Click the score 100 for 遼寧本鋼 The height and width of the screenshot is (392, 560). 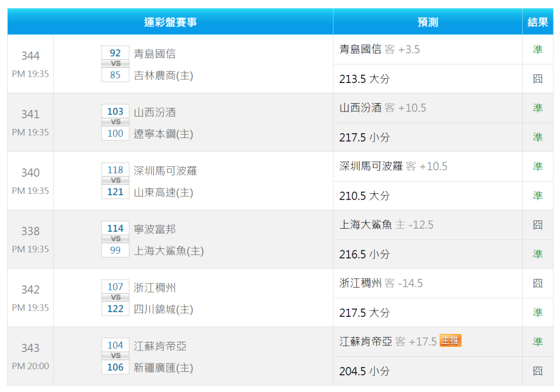(x=115, y=134)
